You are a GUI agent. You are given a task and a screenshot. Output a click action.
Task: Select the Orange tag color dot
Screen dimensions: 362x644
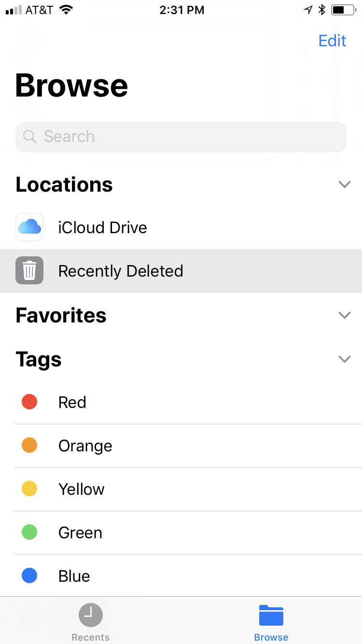click(x=29, y=445)
